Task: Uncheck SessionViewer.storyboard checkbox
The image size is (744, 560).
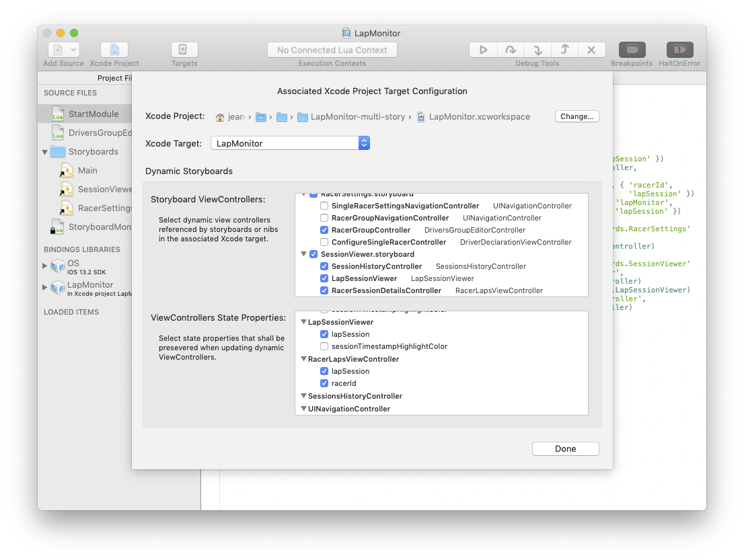Action: pyautogui.click(x=313, y=254)
